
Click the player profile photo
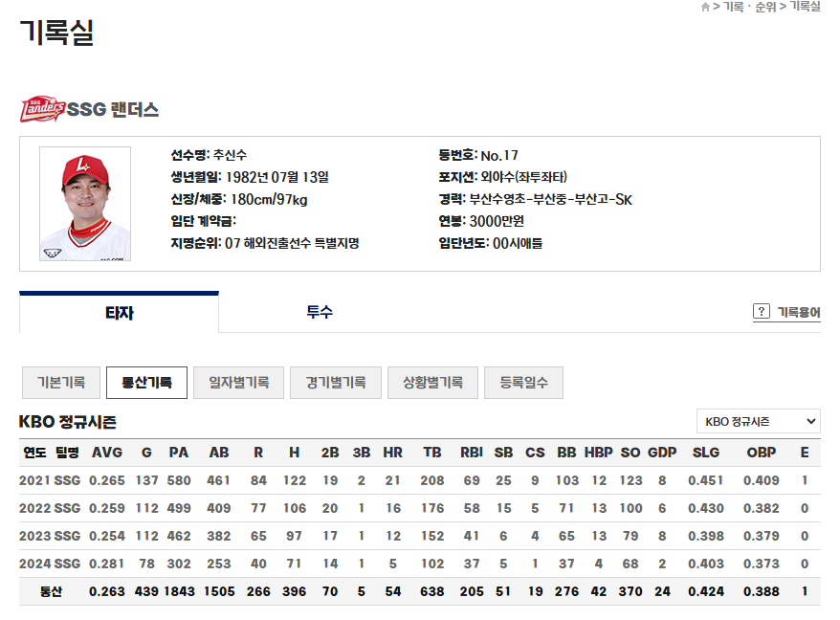[x=85, y=202]
